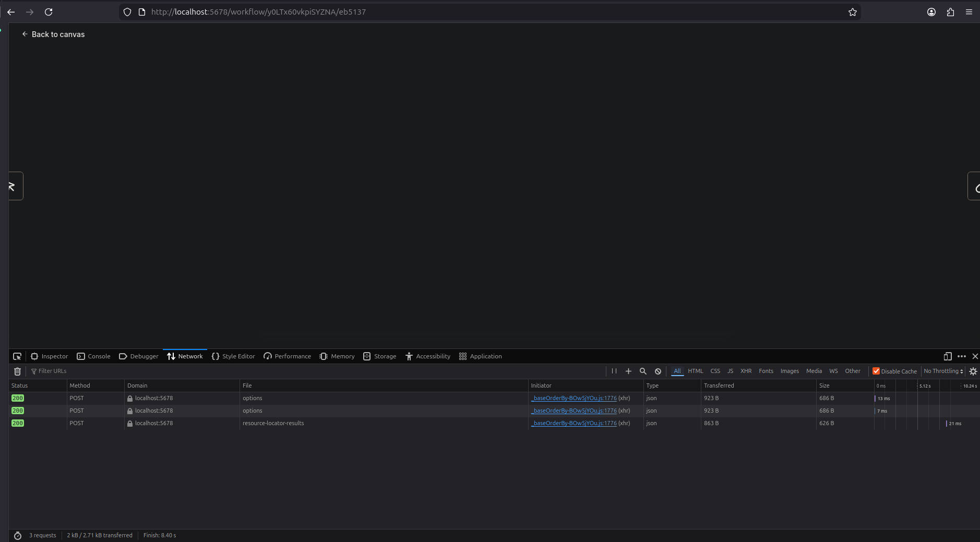Open the No Throttling dropdown

[x=943, y=371]
